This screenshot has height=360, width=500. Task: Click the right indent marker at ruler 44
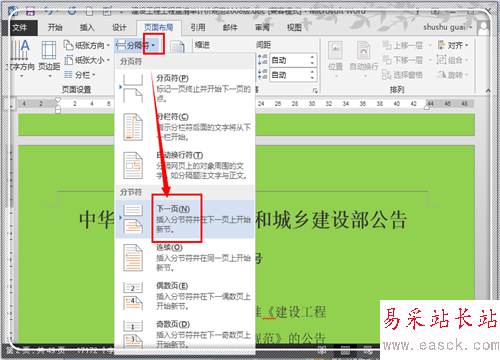427,107
